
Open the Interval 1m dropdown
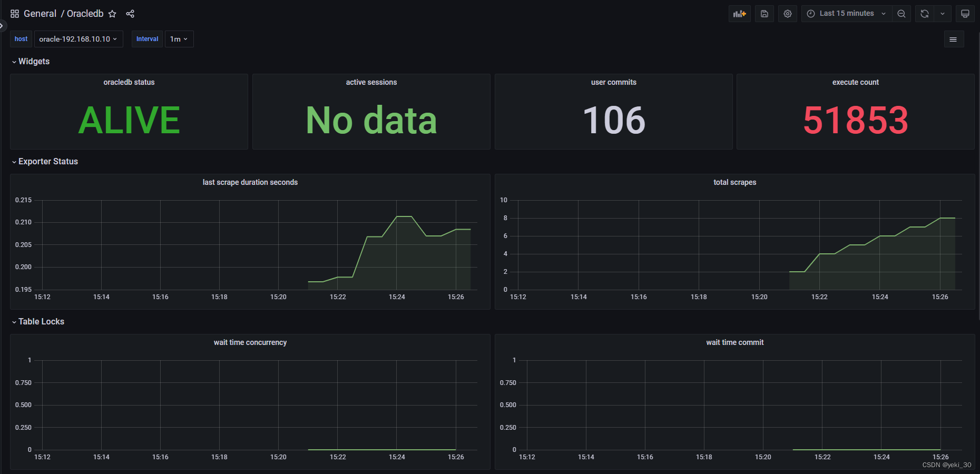tap(179, 39)
